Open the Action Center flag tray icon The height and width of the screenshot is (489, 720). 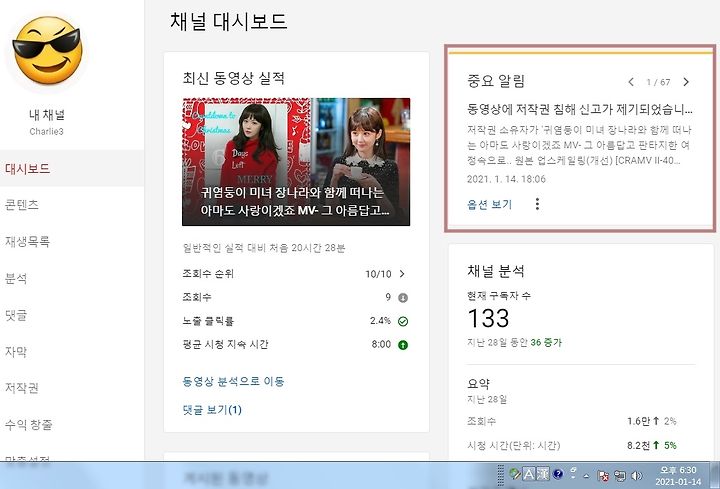(603, 476)
